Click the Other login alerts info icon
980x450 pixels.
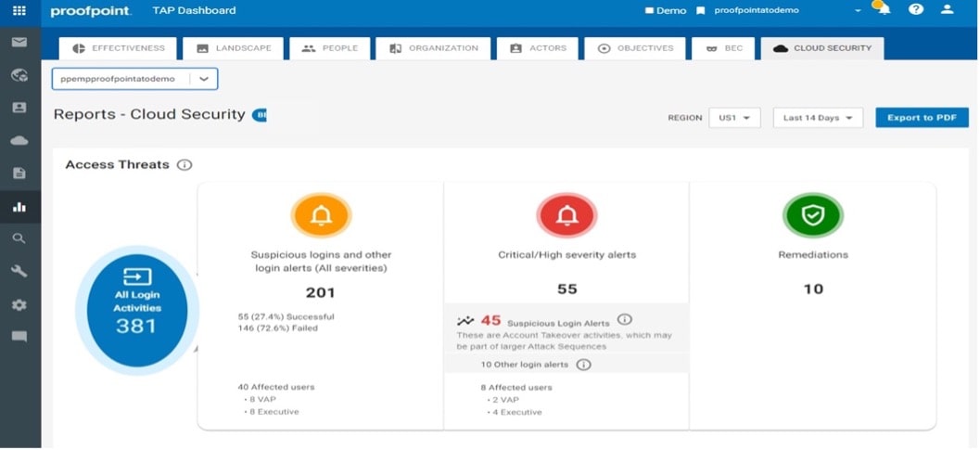pos(583,365)
